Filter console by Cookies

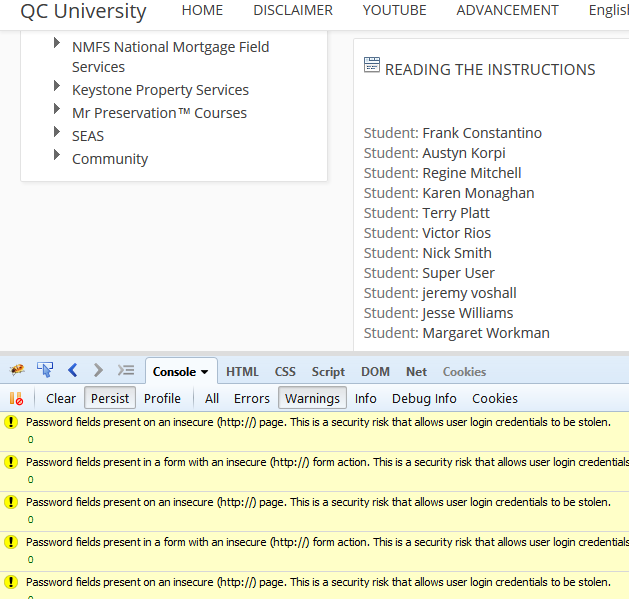tap(495, 398)
